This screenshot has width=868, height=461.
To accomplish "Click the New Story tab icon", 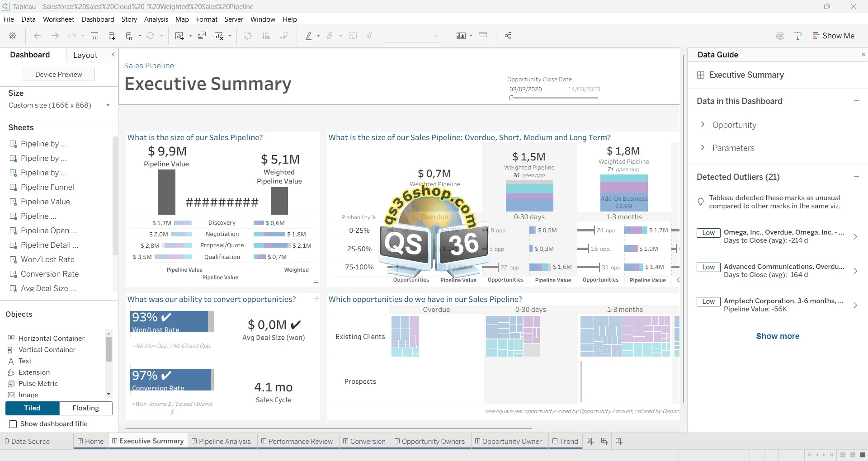I will (x=619, y=442).
